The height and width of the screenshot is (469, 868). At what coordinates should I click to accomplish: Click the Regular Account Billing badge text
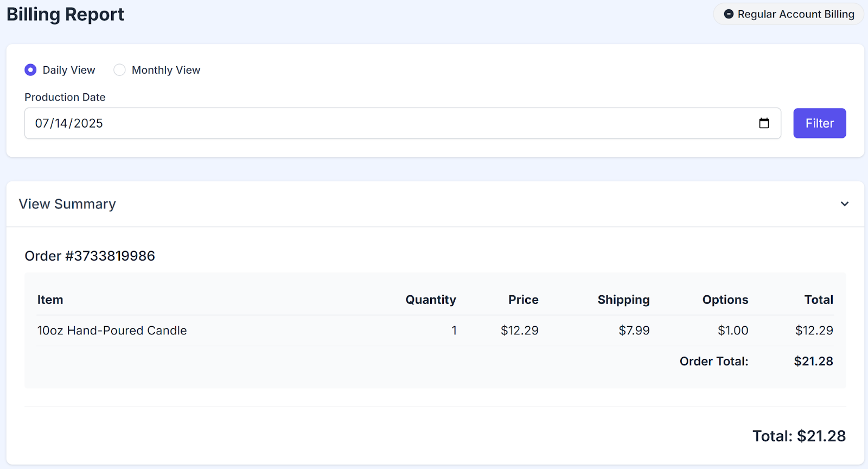[795, 14]
